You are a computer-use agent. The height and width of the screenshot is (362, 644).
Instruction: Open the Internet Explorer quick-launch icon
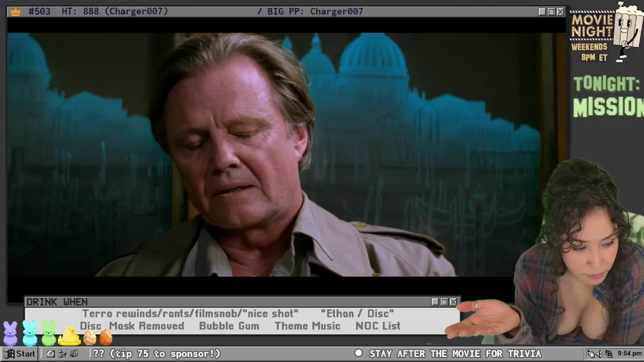74,354
